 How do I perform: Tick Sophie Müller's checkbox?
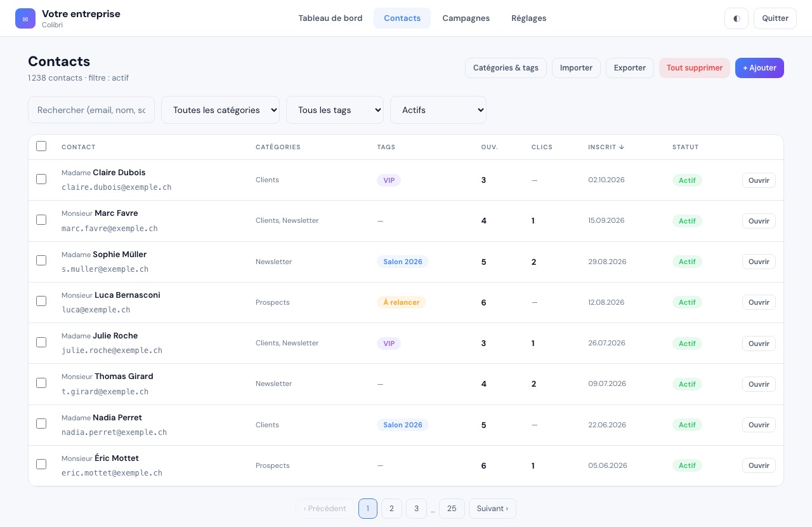[41, 260]
